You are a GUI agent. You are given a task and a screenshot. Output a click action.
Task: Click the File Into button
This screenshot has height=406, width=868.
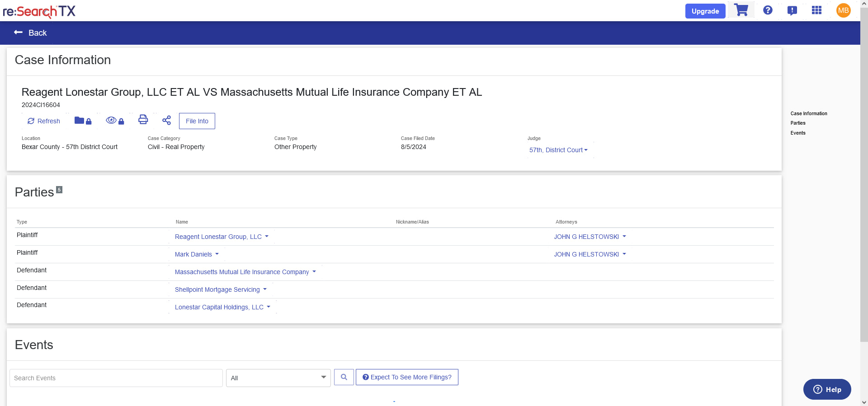197,121
